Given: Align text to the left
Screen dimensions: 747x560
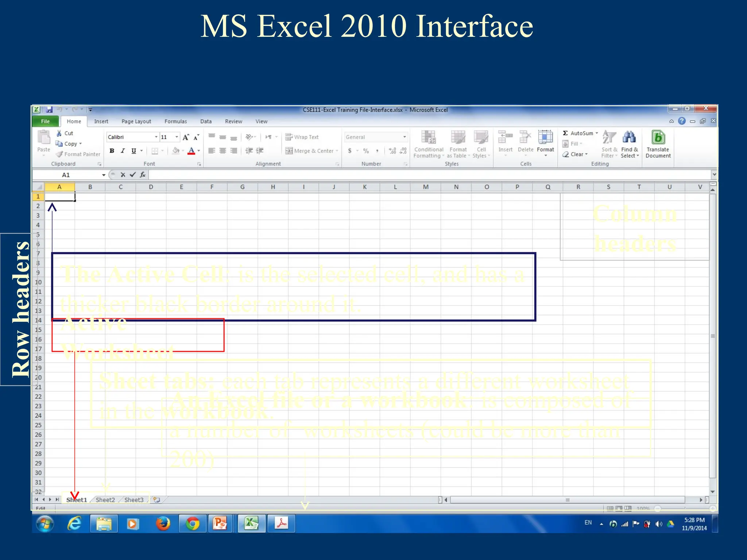Looking at the screenshot, I should tap(212, 151).
